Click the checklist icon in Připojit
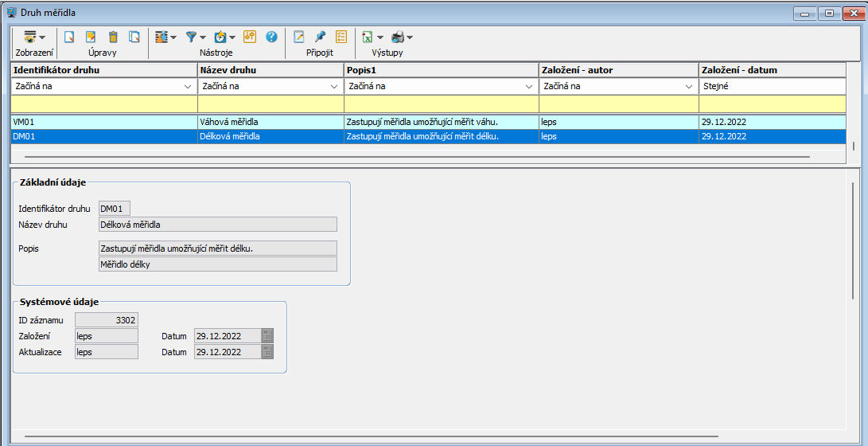 (341, 37)
